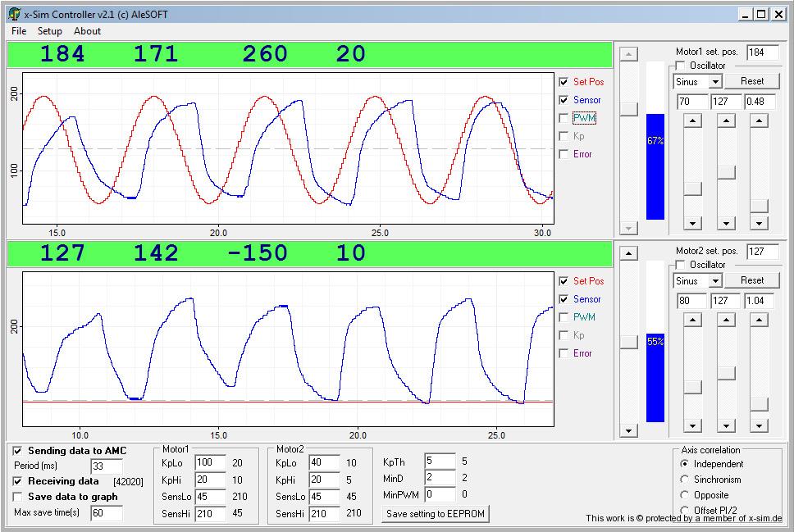
Task: Uncheck Sending data to AMC
Action: pyautogui.click(x=18, y=451)
